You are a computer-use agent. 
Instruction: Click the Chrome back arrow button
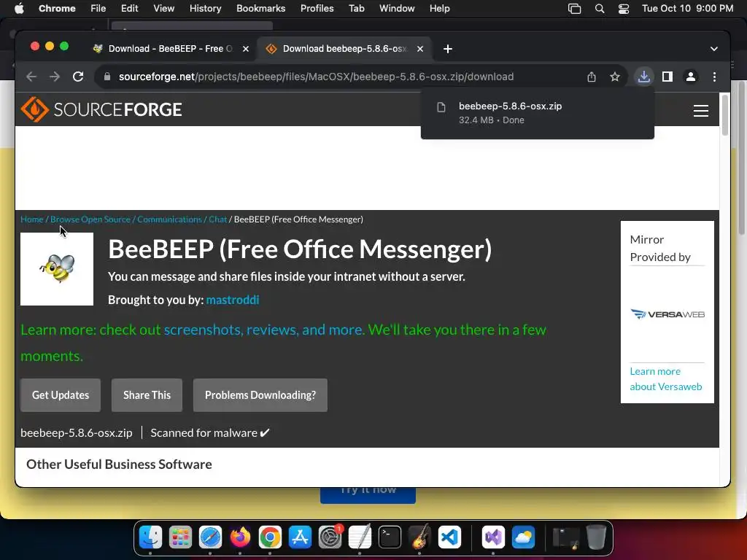[x=31, y=77]
